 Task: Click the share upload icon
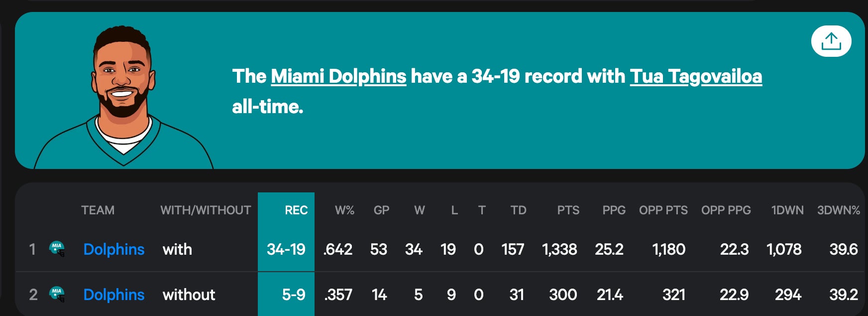pos(831,41)
